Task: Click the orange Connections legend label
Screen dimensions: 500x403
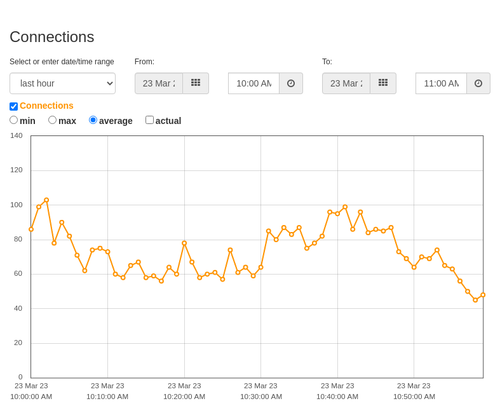Action: [46, 106]
